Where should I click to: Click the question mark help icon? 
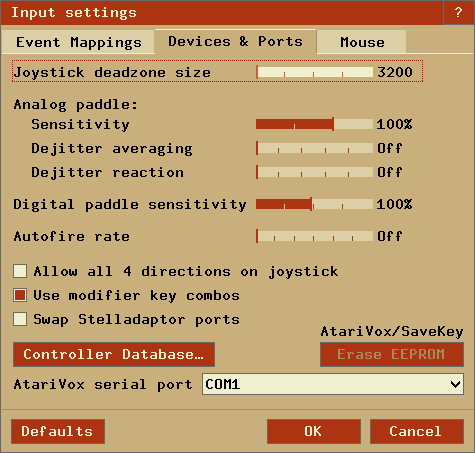(x=458, y=13)
